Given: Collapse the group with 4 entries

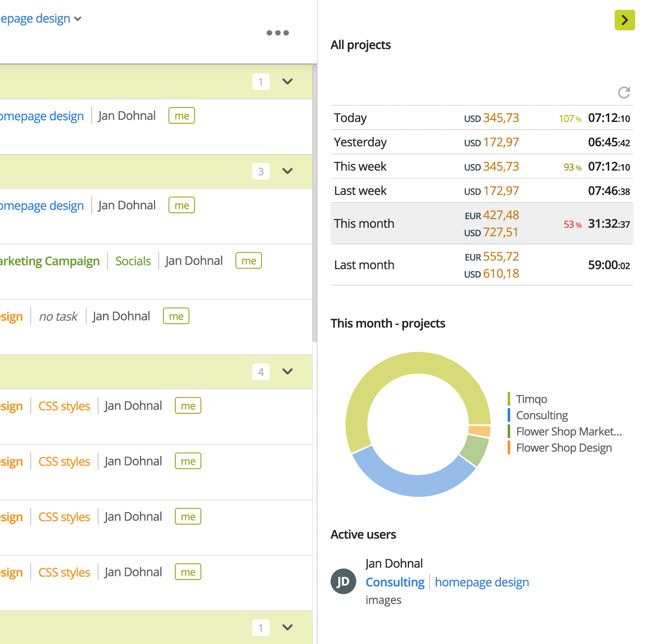Looking at the screenshot, I should [x=288, y=371].
